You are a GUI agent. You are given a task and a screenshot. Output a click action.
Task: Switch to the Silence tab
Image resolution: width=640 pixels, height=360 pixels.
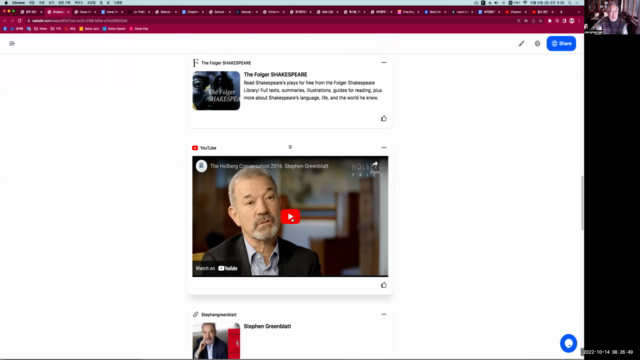pos(166,12)
